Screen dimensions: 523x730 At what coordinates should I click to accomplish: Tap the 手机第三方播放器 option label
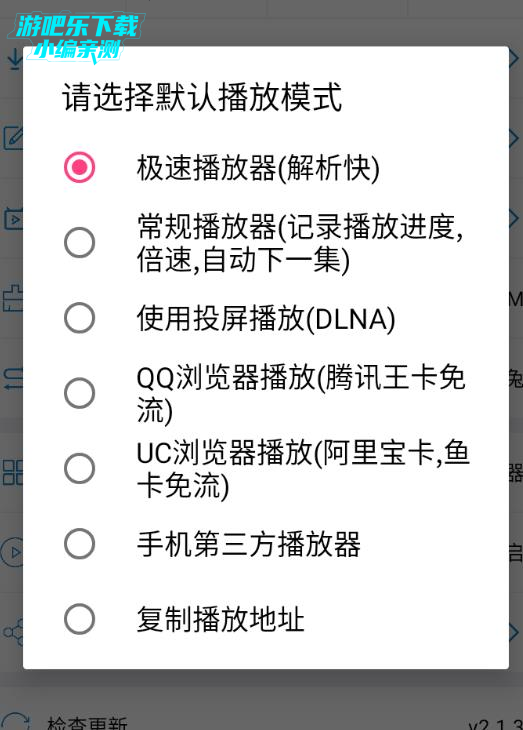click(x=249, y=544)
